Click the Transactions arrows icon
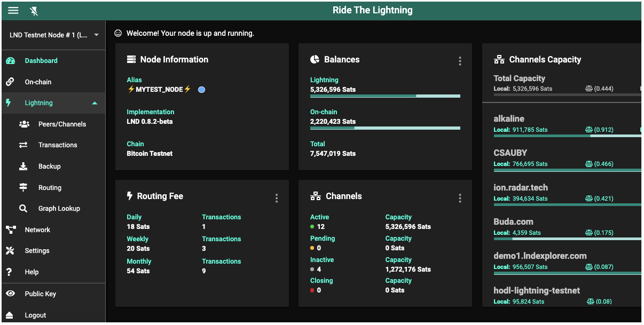This screenshot has width=644, height=325. click(23, 145)
